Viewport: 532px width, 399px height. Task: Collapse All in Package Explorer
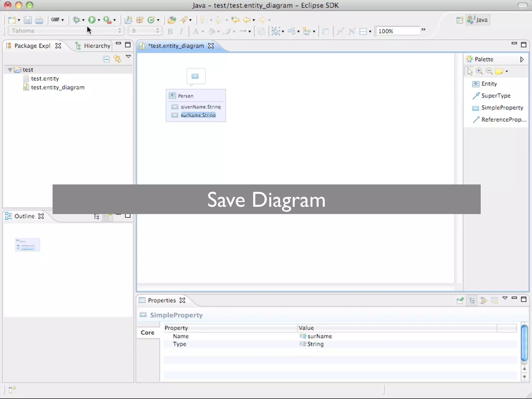click(x=107, y=59)
